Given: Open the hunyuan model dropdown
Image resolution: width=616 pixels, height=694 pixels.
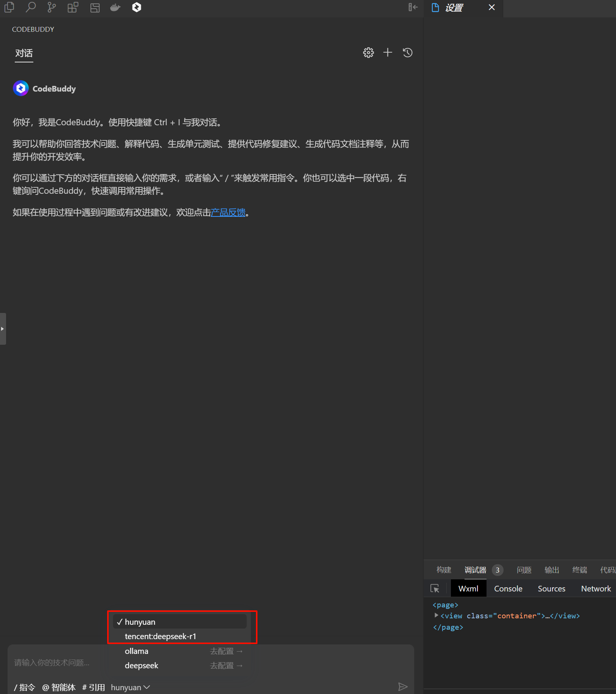Looking at the screenshot, I should [x=130, y=687].
